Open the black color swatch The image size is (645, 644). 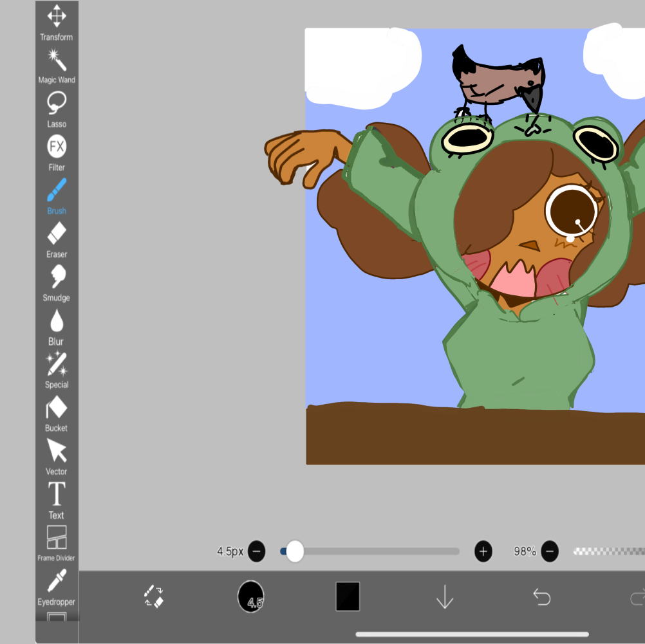[x=348, y=596]
